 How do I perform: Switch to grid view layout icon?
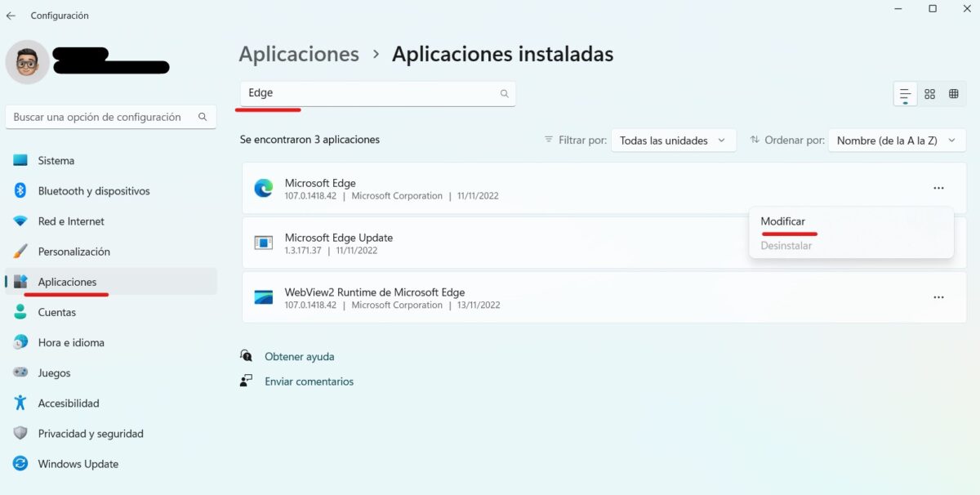tap(929, 95)
